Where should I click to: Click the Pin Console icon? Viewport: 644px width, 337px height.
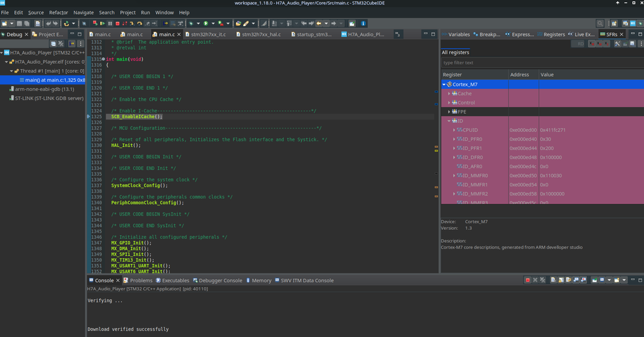(x=595, y=280)
